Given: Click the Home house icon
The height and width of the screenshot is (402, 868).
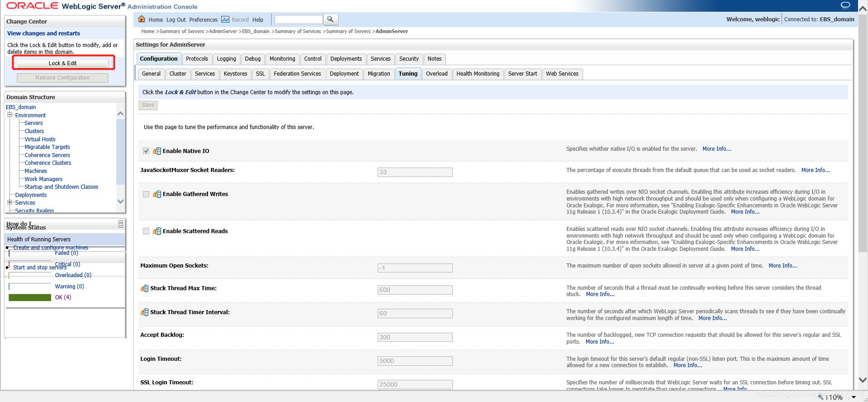Looking at the screenshot, I should [142, 19].
